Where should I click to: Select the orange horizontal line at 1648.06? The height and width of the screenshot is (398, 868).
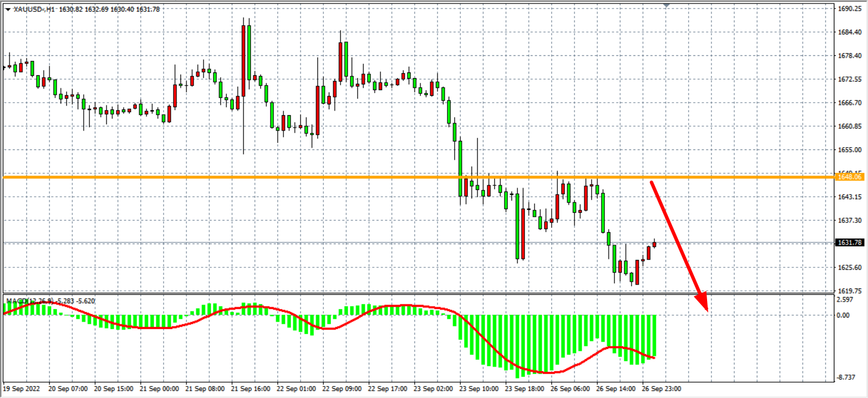click(x=342, y=177)
